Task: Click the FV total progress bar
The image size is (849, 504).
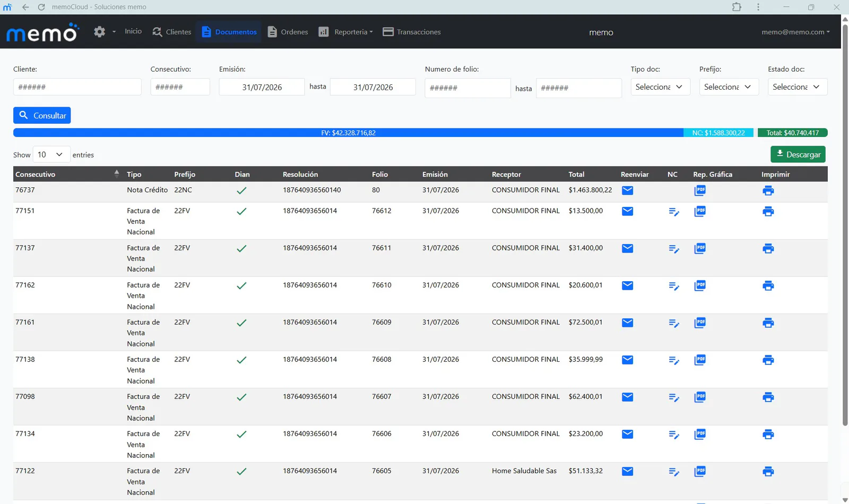Action: click(348, 133)
